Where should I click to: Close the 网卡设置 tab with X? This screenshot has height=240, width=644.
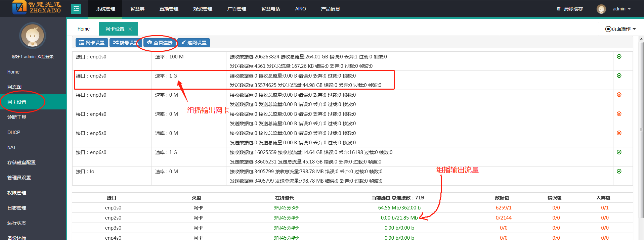click(x=130, y=29)
